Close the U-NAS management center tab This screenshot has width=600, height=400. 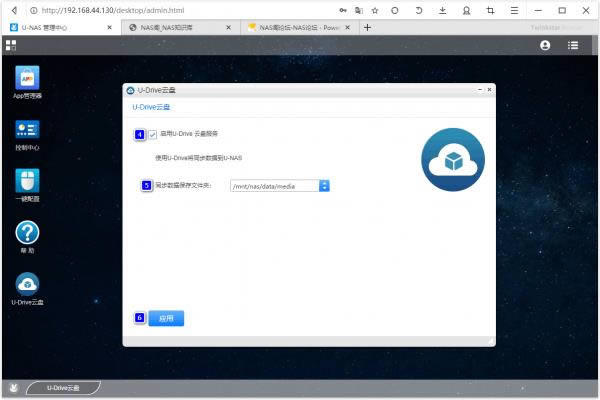tap(109, 28)
